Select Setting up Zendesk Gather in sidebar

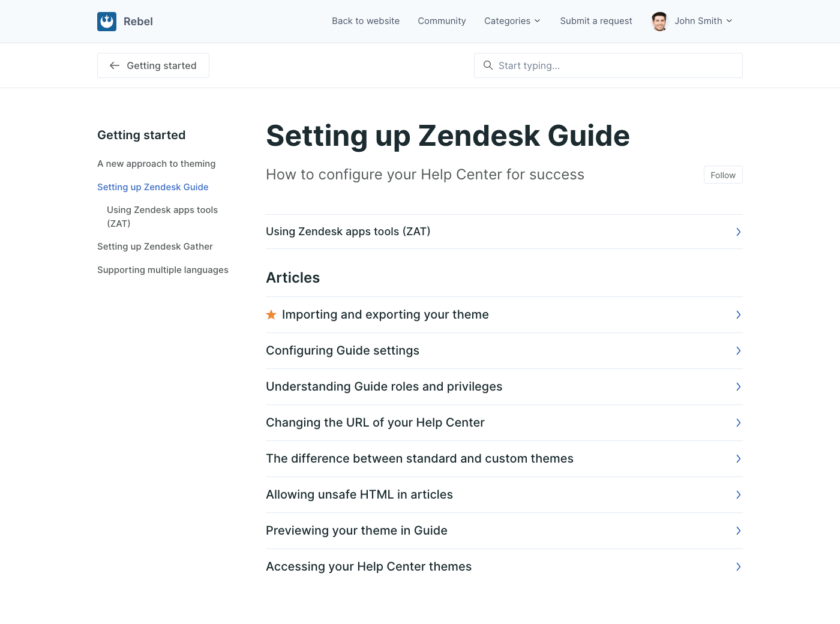pyautogui.click(x=155, y=247)
